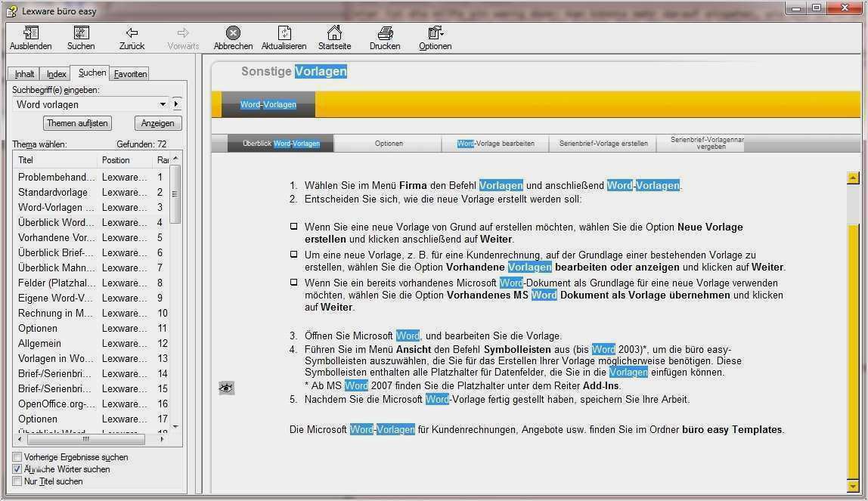Enable Nur Titel suchen checkbox
This screenshot has width=868, height=501.
tap(17, 481)
